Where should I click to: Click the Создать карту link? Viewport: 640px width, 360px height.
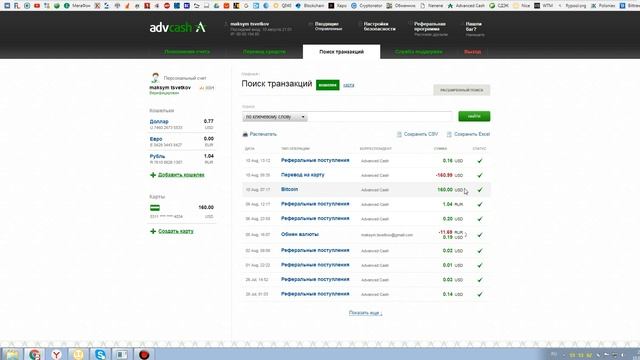tap(176, 231)
